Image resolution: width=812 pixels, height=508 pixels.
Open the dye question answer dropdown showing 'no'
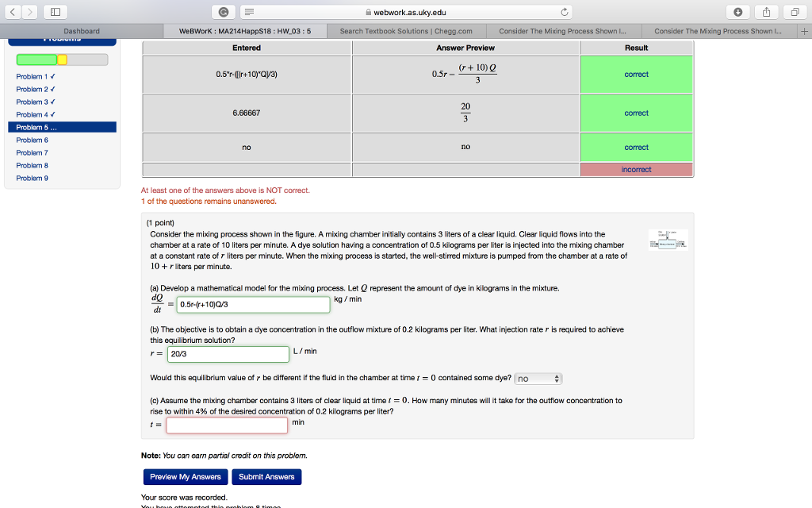coord(538,379)
